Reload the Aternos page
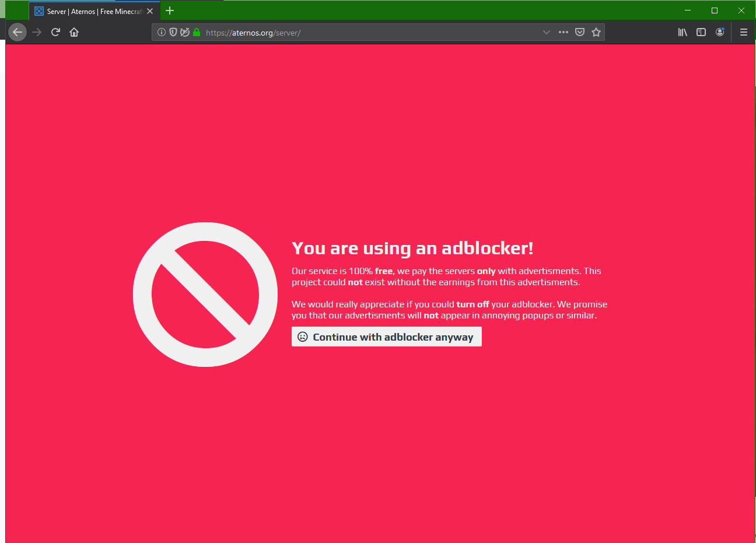This screenshot has width=756, height=543. [x=55, y=32]
